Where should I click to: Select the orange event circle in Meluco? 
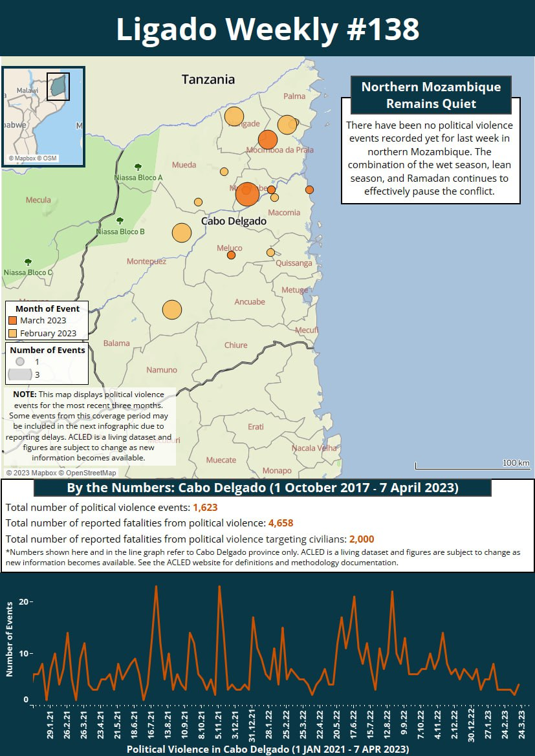[231, 255]
